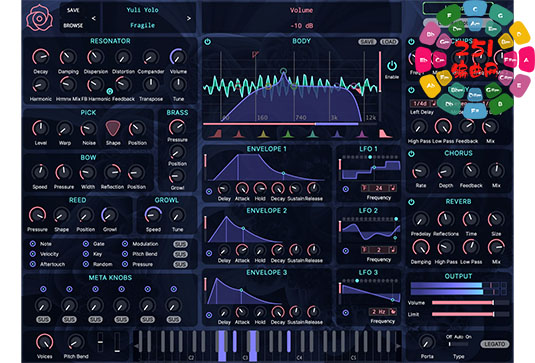Screen dimensions: 535x363
Task: Click the first Meta Knob modulation target
Action: click(x=43, y=289)
